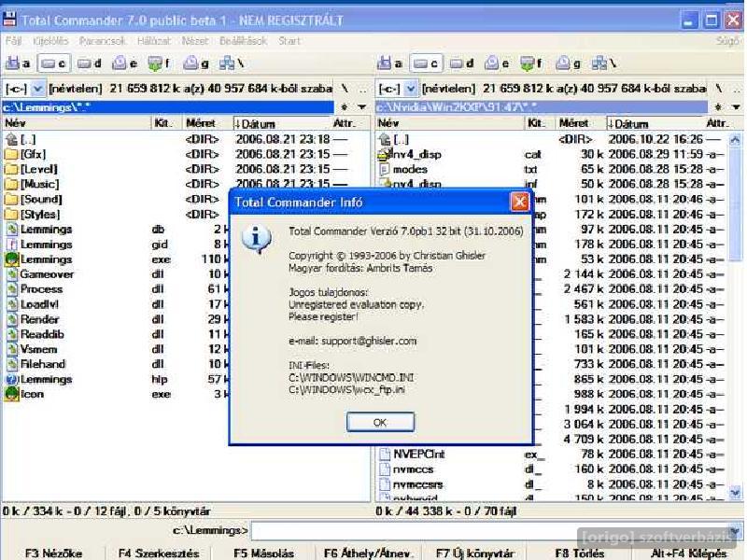The height and width of the screenshot is (560, 747).
Task: Sort right panel by Méret column
Action: point(580,123)
